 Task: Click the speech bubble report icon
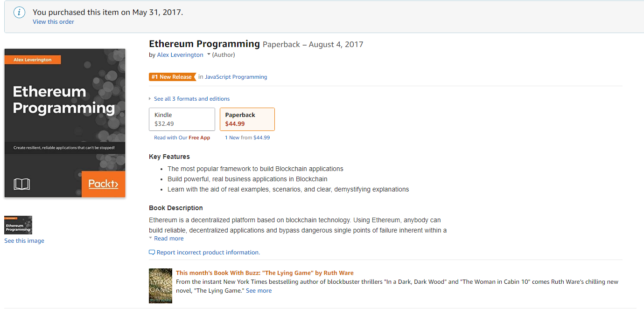[x=152, y=253]
